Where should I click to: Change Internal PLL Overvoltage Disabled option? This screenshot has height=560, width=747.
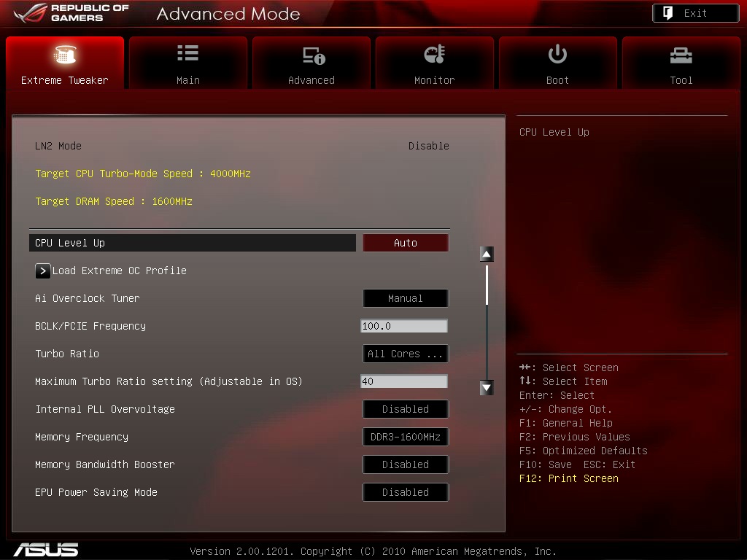(x=406, y=409)
